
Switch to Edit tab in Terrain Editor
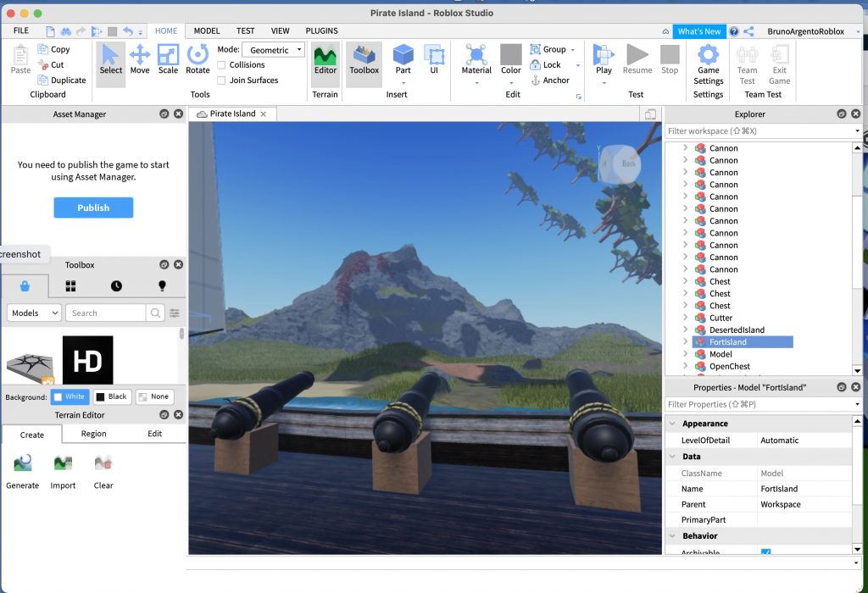(155, 434)
